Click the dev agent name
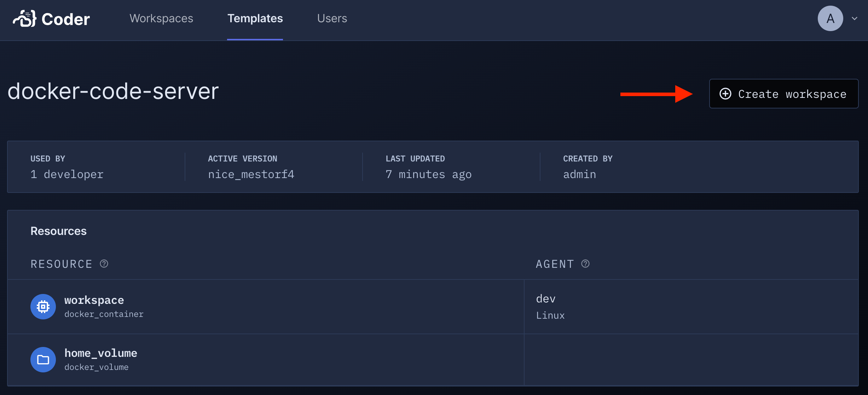 point(546,299)
